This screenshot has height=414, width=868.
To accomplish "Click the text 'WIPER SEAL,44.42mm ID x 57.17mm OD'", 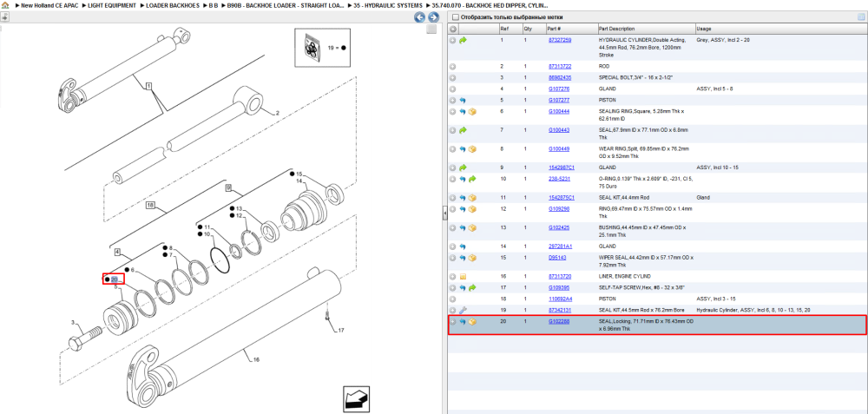I will (644, 258).
